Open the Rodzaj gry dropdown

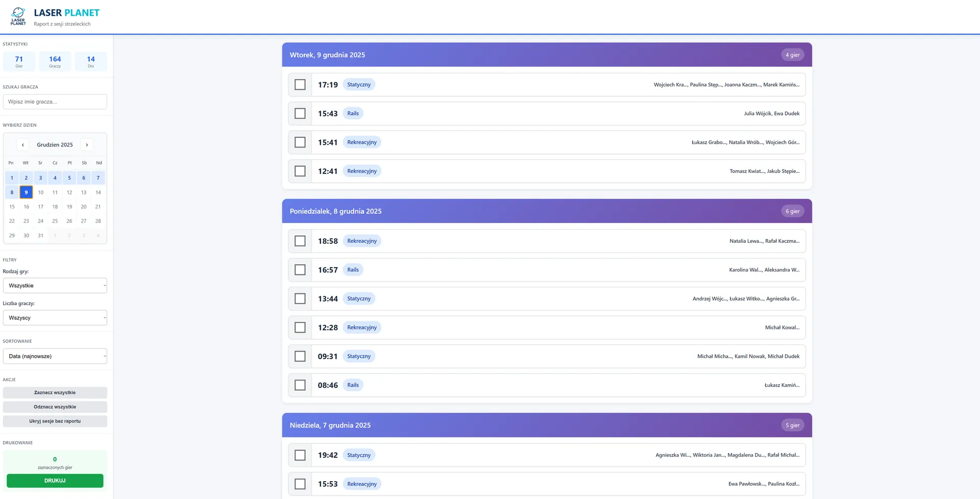tap(55, 286)
